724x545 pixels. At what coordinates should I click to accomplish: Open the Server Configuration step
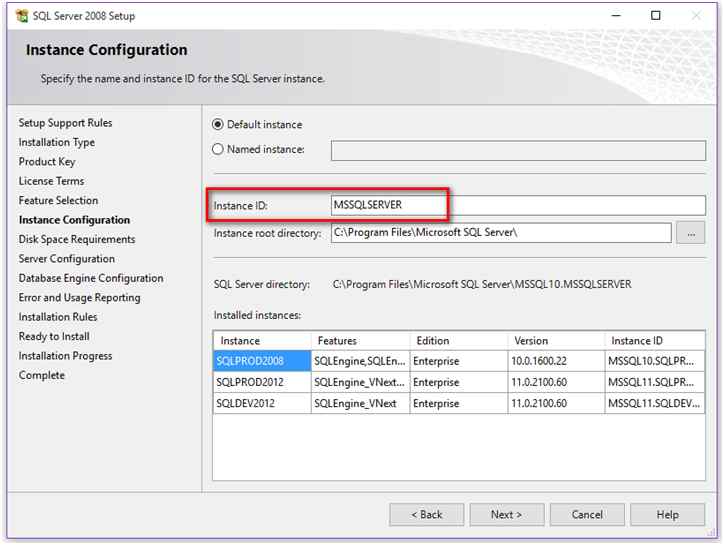[x=66, y=259]
